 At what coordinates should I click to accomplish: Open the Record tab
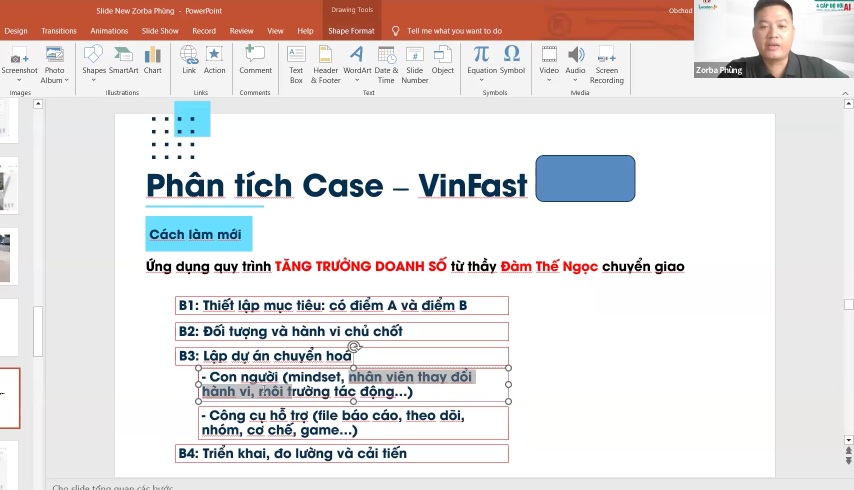[204, 31]
